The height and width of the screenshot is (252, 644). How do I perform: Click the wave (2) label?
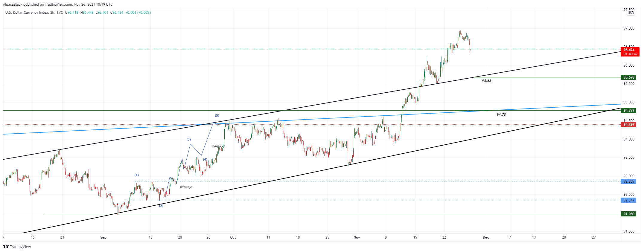pyautogui.click(x=161, y=206)
